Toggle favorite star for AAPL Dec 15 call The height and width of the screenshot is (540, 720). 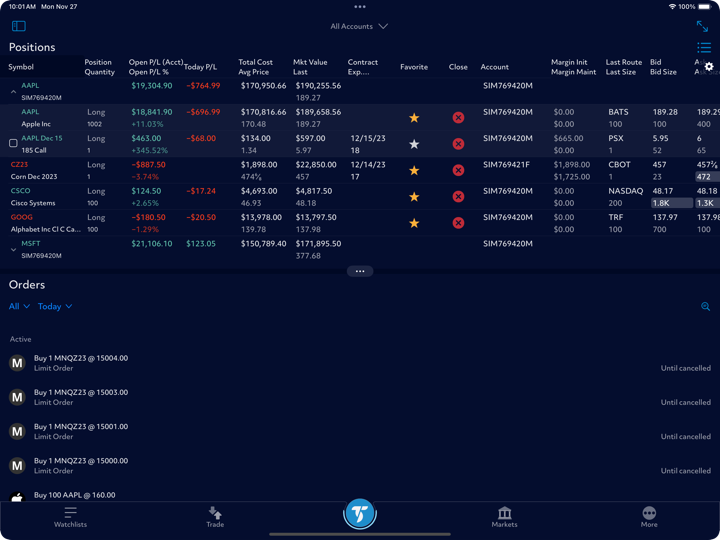[414, 144]
